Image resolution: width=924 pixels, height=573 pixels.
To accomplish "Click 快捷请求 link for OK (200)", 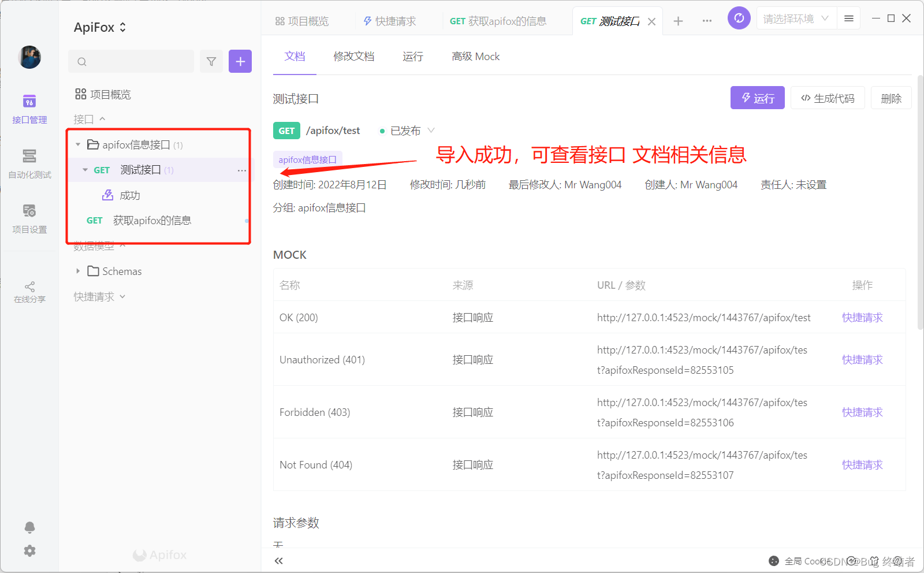I will click(862, 317).
